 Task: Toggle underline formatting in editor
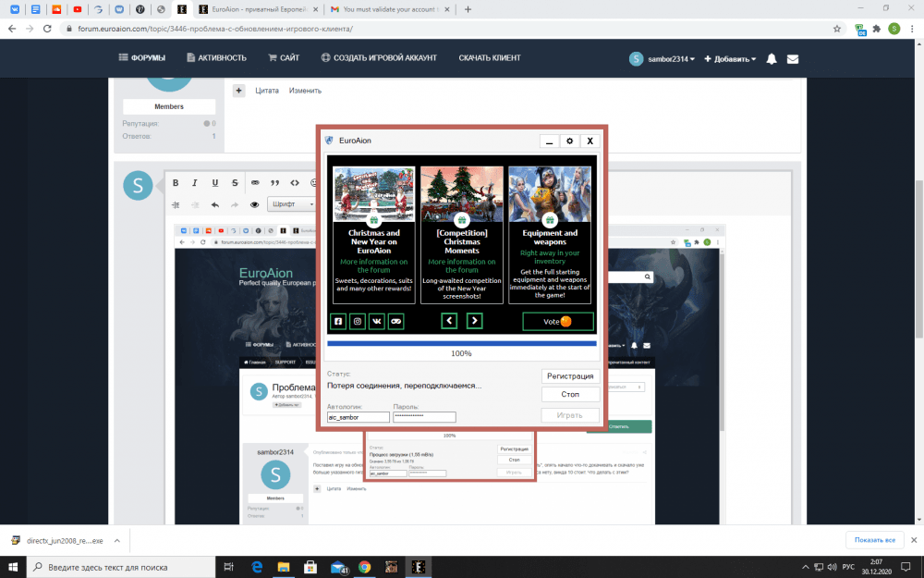coord(215,183)
